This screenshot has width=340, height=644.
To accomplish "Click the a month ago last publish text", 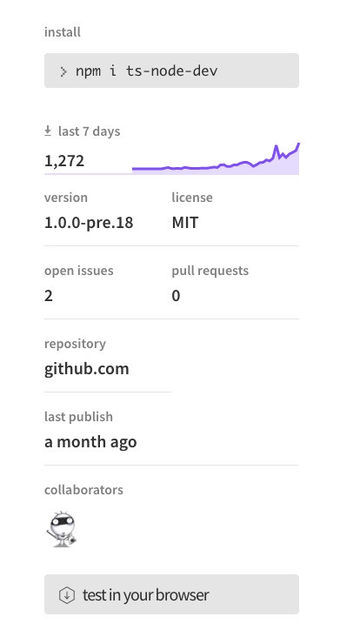I will click(90, 442).
